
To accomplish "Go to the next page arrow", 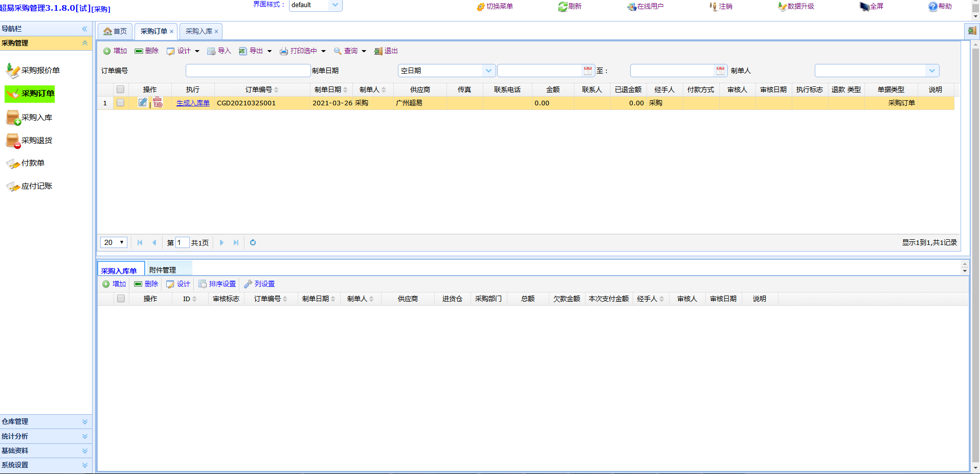I will [x=221, y=242].
